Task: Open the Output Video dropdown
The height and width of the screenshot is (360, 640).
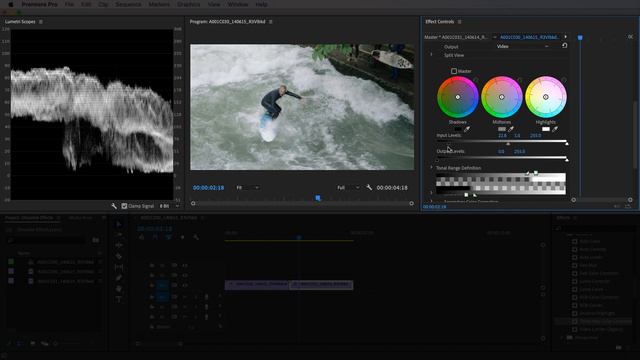Action: click(523, 46)
